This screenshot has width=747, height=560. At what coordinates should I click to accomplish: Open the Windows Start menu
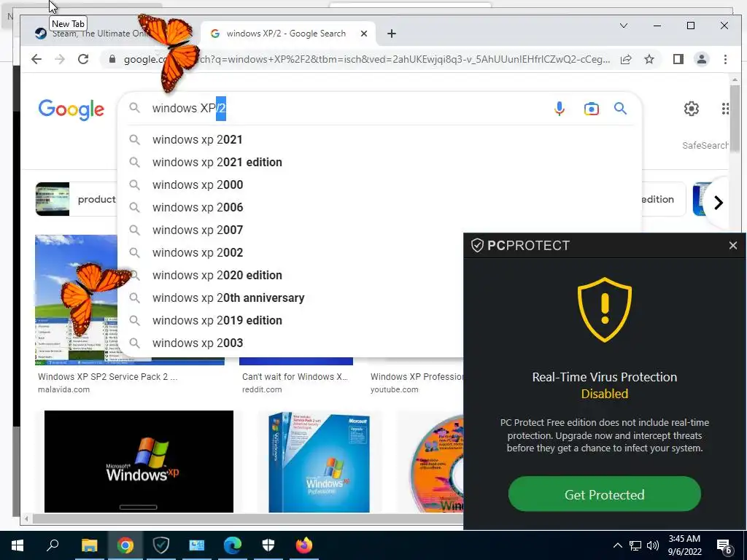(18, 545)
